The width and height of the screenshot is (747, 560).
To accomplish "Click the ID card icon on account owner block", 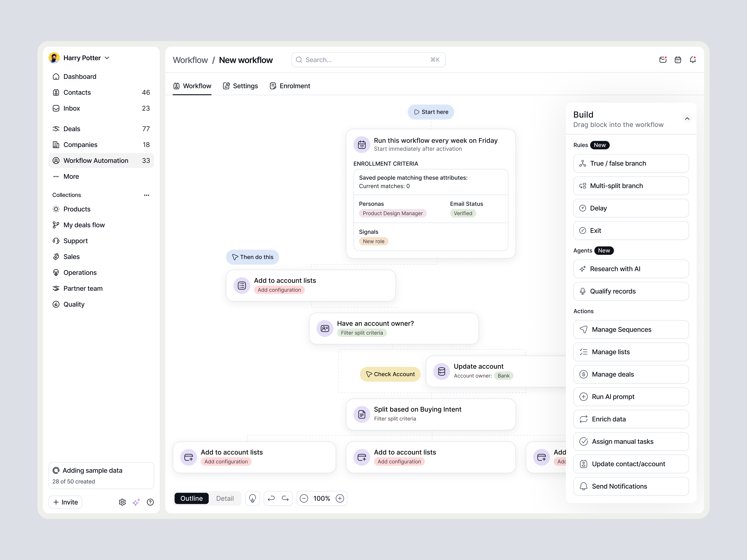I will click(325, 328).
